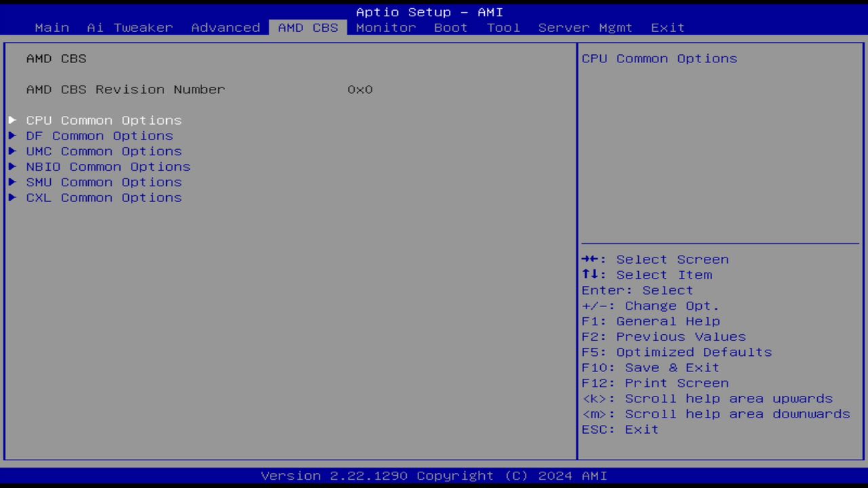The width and height of the screenshot is (868, 488).
Task: Click the AMD CBS heading text
Action: [56, 58]
